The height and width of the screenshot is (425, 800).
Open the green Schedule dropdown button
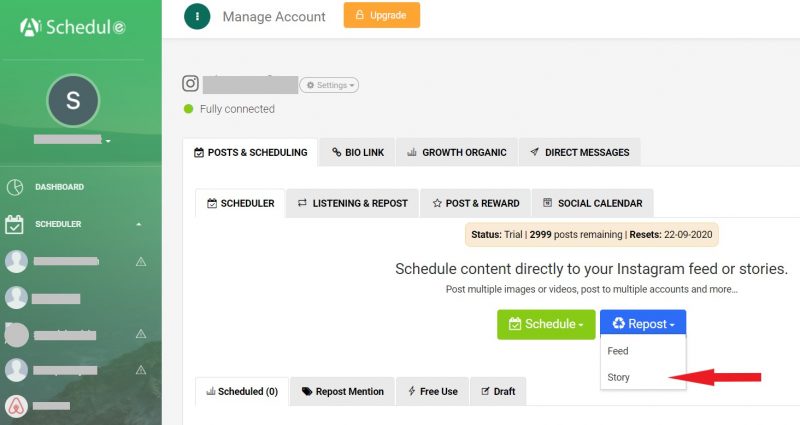[546, 324]
